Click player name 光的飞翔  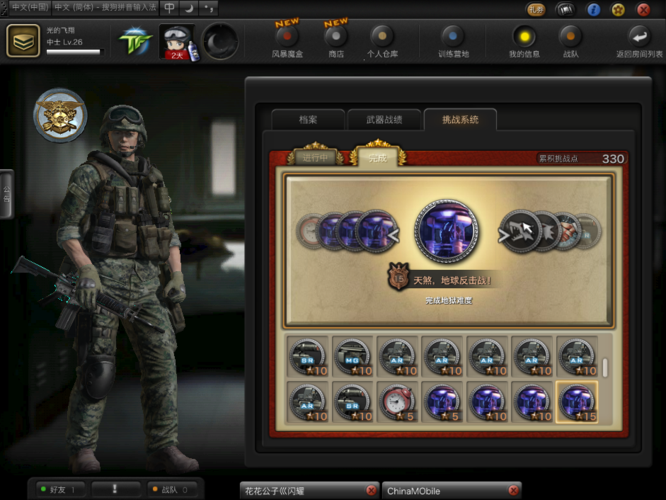(60, 30)
